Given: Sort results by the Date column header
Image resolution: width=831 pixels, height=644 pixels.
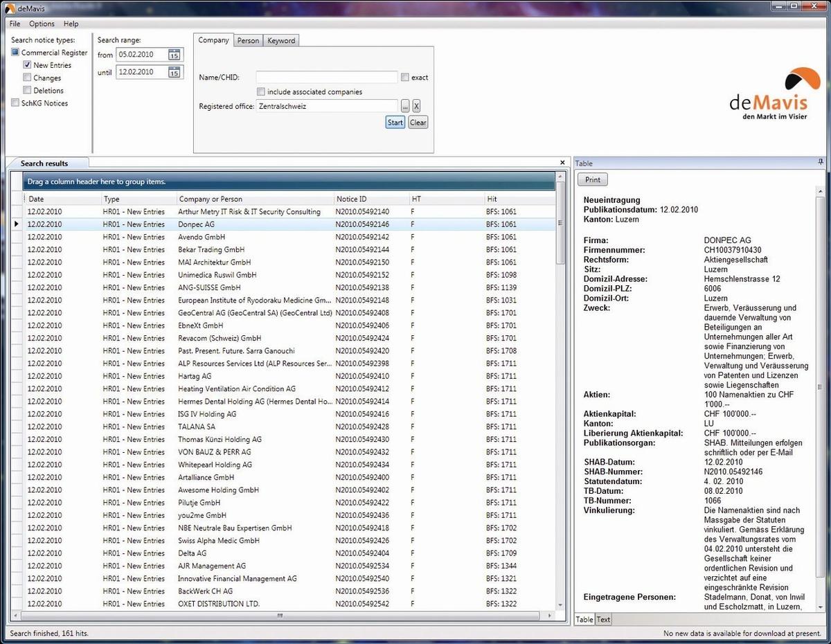Looking at the screenshot, I should point(62,199).
